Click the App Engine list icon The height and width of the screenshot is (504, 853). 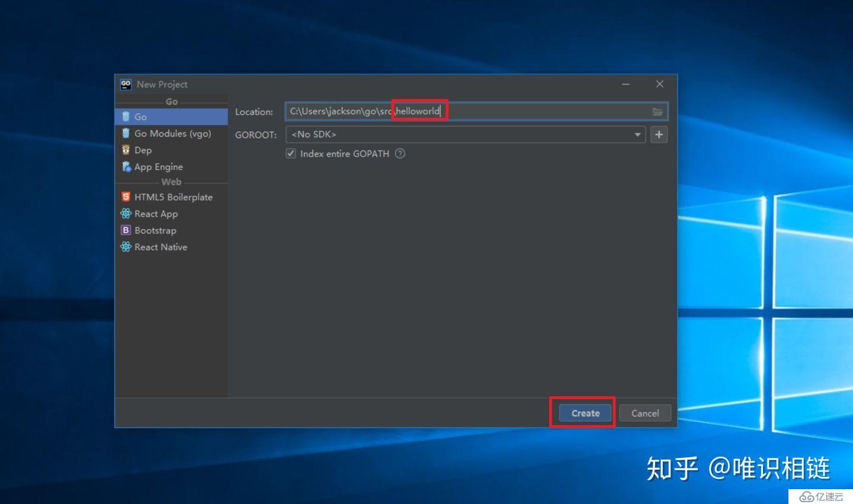(x=126, y=166)
